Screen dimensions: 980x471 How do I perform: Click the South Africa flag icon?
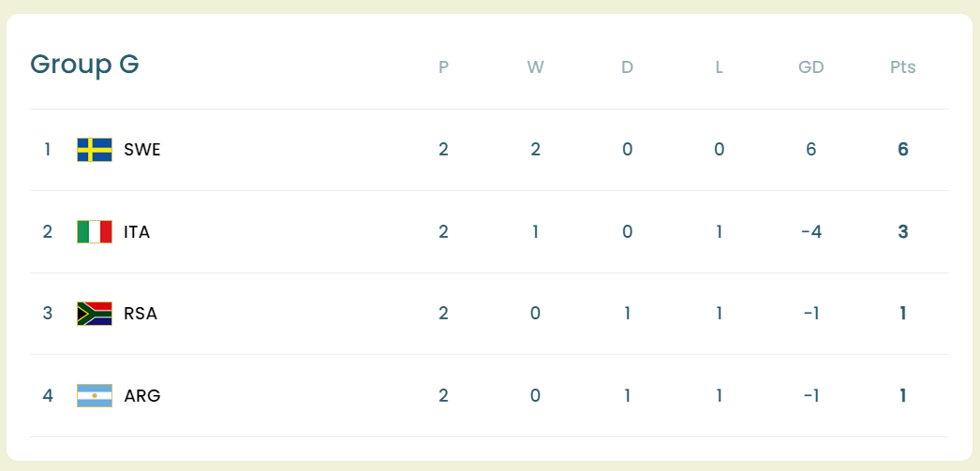[x=95, y=313]
